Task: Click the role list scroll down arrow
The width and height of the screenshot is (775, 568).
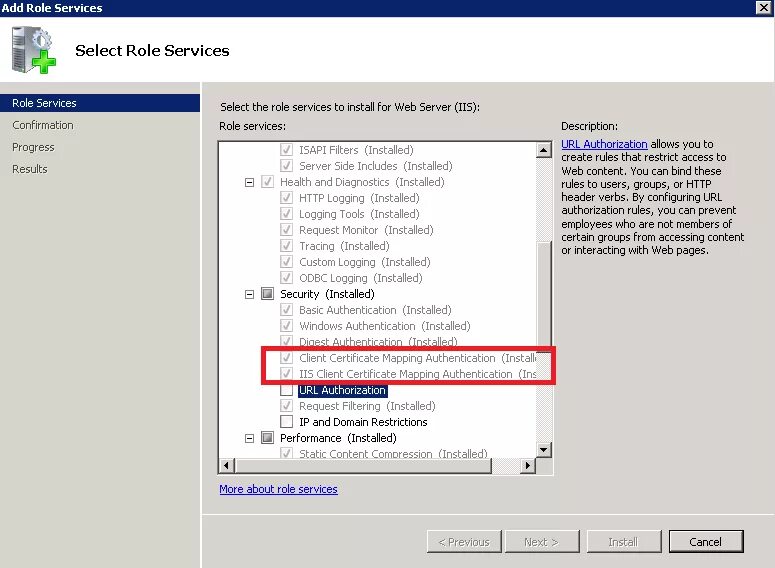Action: click(544, 449)
